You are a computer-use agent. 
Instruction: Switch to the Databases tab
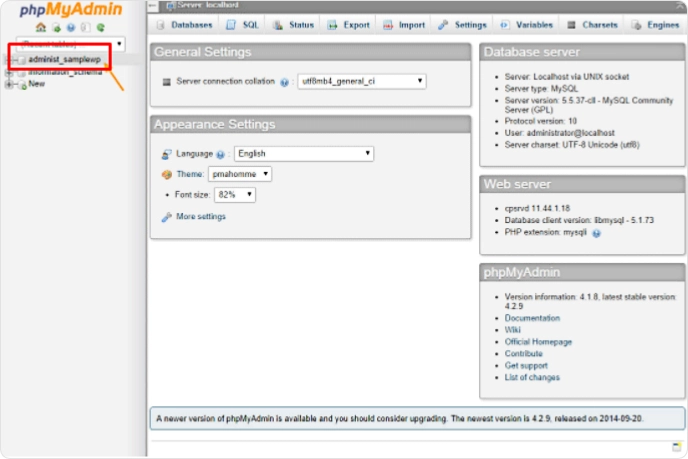(185, 25)
